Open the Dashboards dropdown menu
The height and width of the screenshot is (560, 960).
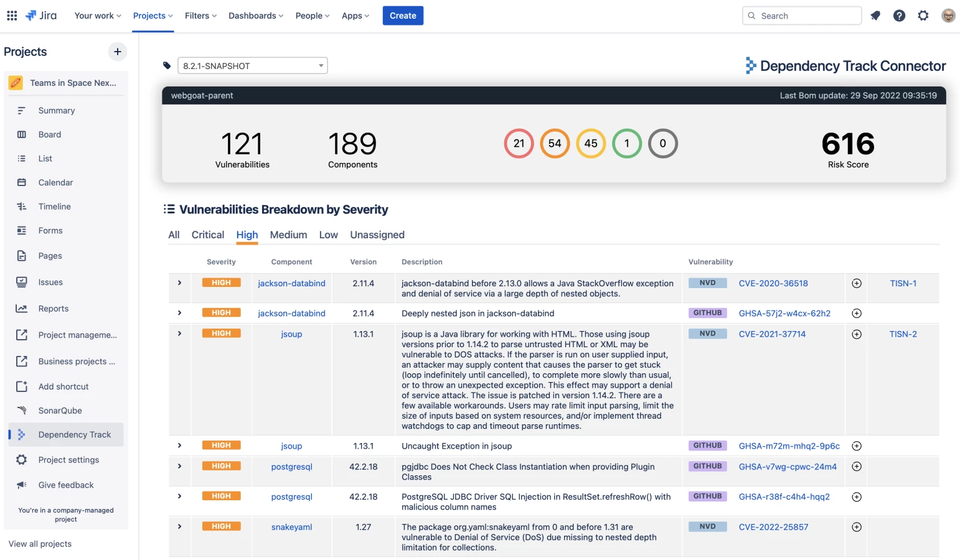click(x=256, y=16)
